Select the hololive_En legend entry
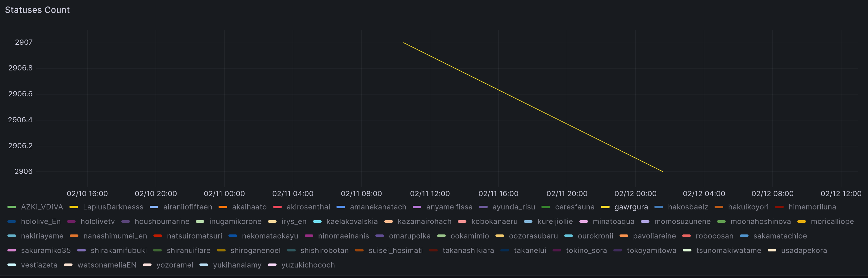 pyautogui.click(x=40, y=222)
